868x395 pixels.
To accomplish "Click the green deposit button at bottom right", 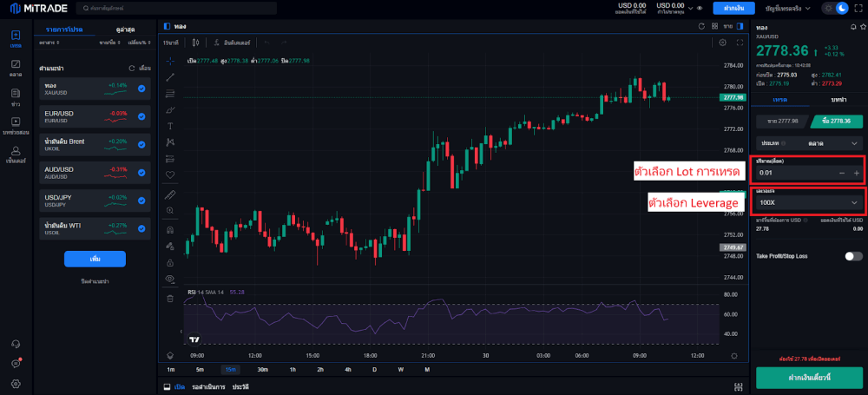I will 808,378.
